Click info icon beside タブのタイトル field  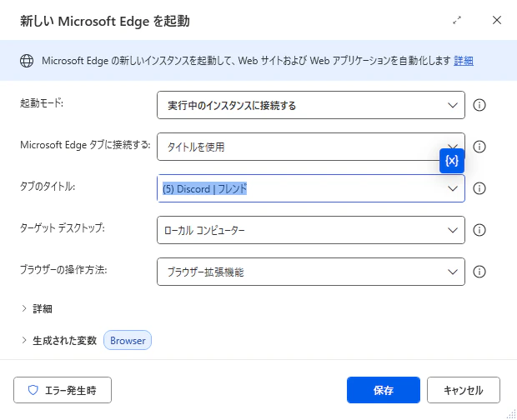pyautogui.click(x=479, y=188)
